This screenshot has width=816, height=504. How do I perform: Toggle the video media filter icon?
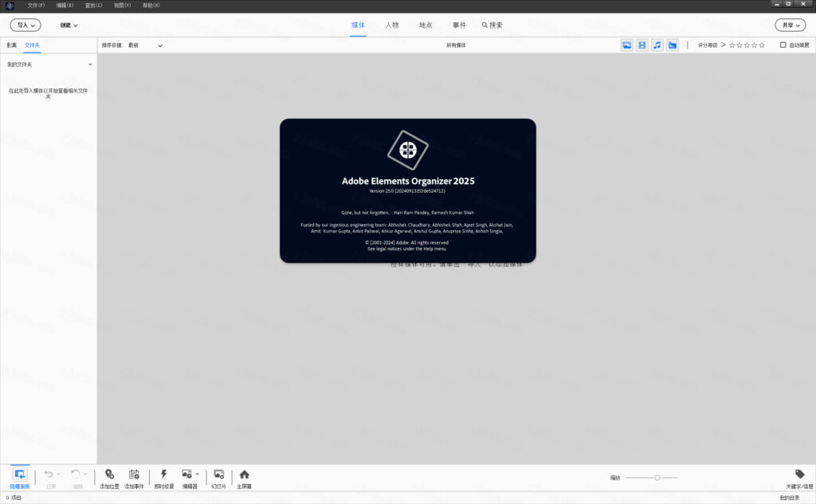pyautogui.click(x=642, y=45)
